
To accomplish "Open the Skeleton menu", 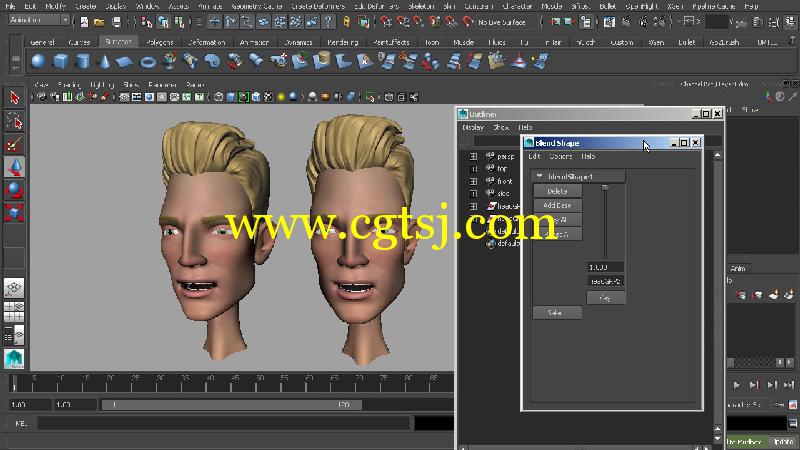I will tap(421, 6).
